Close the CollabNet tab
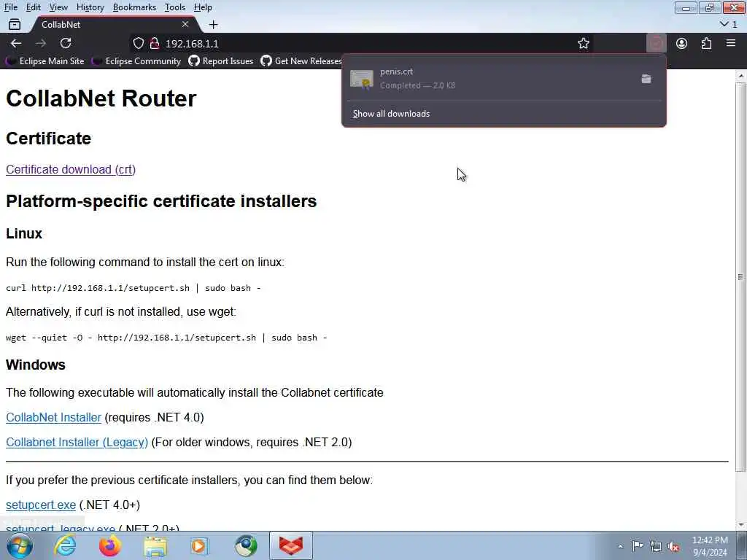Image resolution: width=747 pixels, height=560 pixels. point(185,24)
